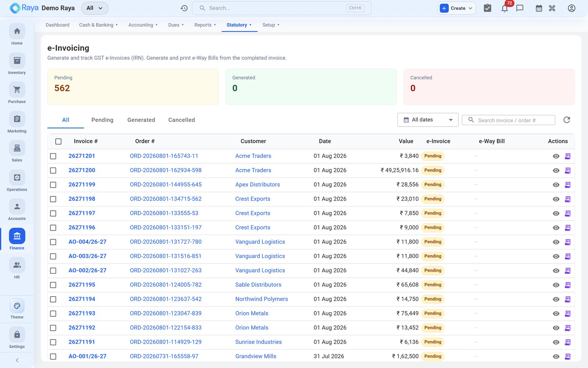Focus the global Search field
Image resolution: width=588 pixels, height=368 pixels.
[x=282, y=8]
